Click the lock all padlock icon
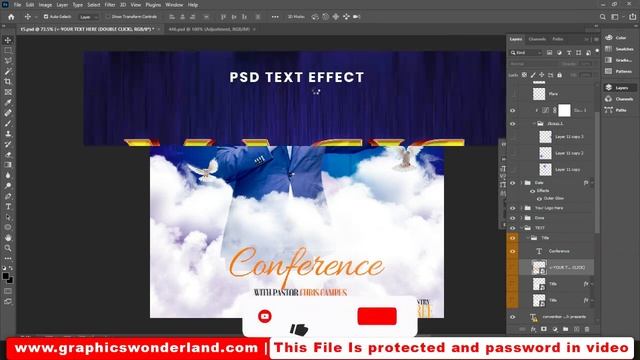Viewport: 640px width, 360px height. pyautogui.click(x=560, y=75)
